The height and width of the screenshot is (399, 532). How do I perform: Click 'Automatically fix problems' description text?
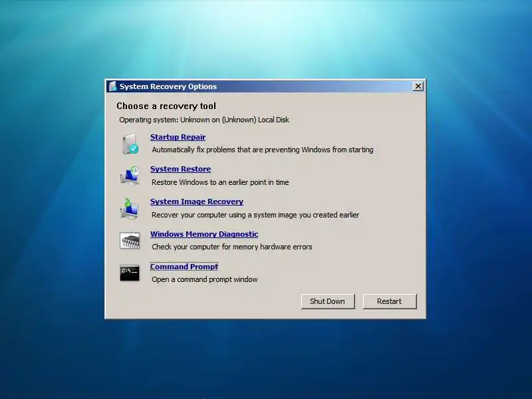[x=263, y=150]
